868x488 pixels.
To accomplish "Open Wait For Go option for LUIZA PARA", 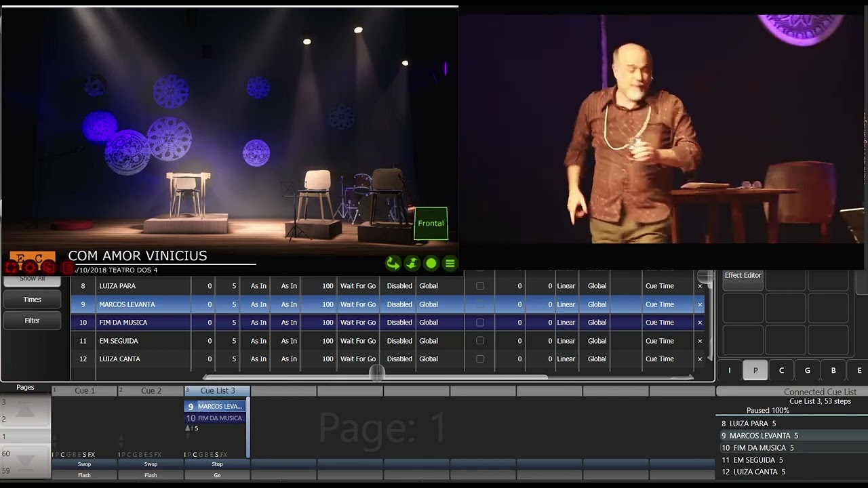I will coord(358,286).
